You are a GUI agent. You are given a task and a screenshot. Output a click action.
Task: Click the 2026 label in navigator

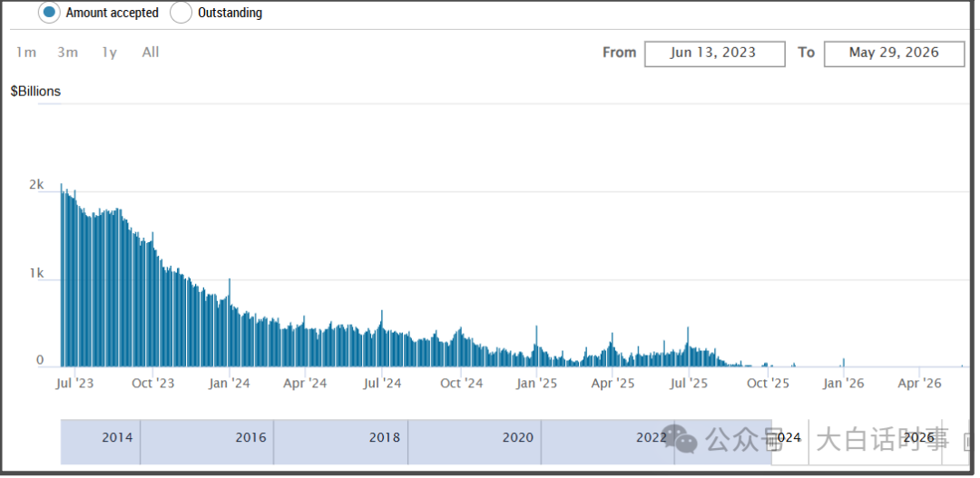point(918,437)
